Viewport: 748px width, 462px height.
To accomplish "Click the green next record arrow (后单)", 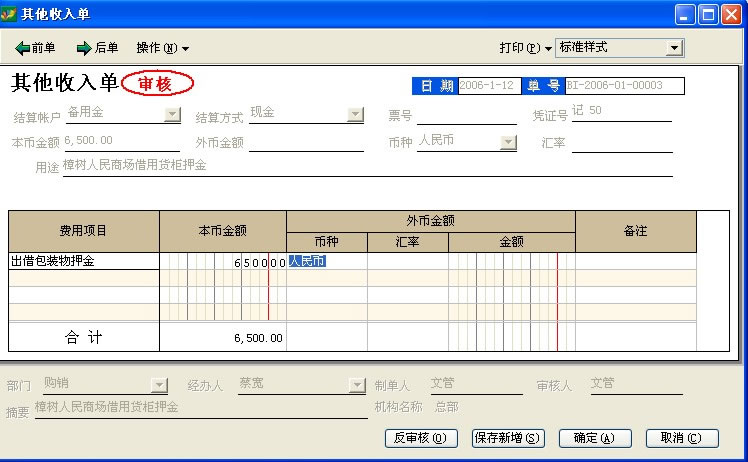I will coord(84,48).
